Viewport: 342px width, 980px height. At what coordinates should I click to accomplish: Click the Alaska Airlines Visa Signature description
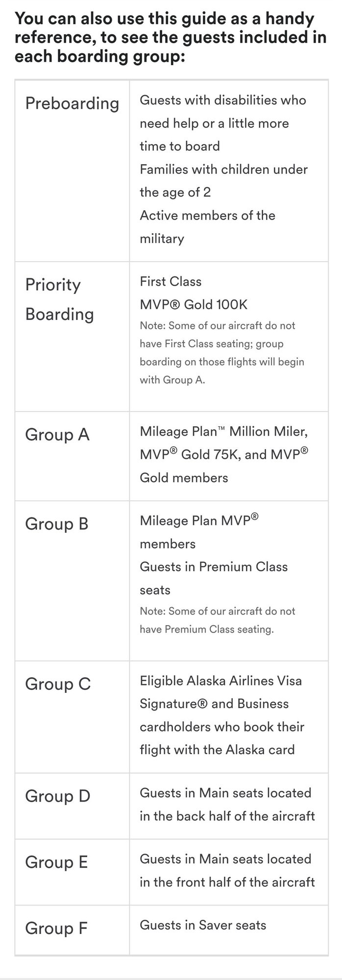tap(221, 715)
